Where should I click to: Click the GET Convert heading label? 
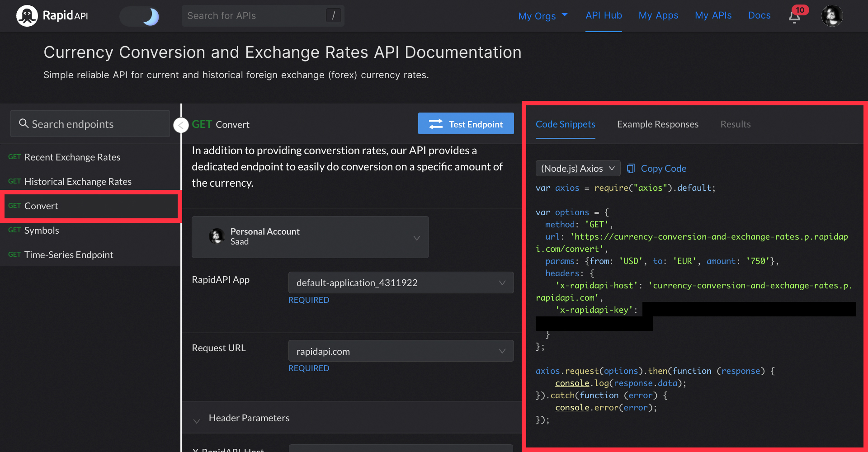(x=221, y=124)
